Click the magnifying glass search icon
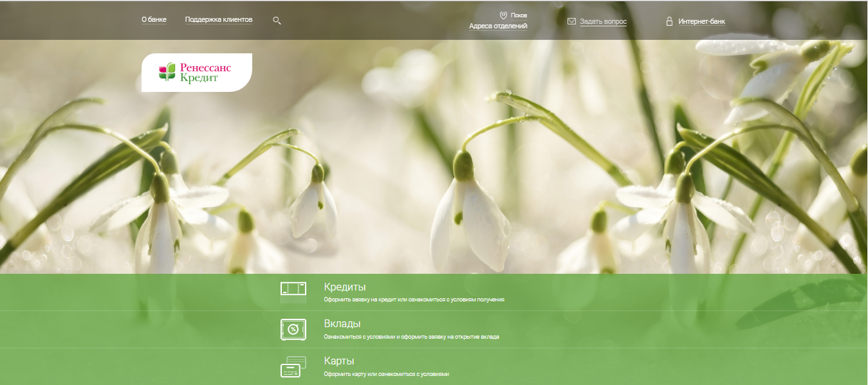 pos(277,21)
